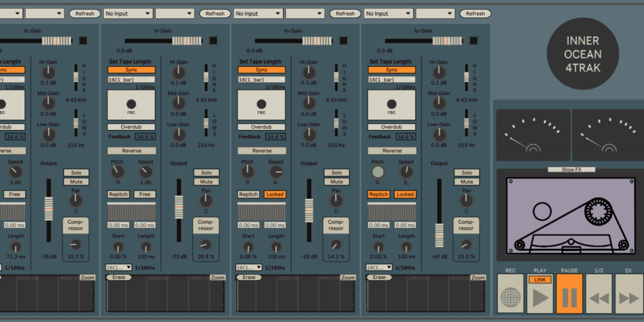The height and width of the screenshot is (322, 644).
Task: Solo the track with -inf dB output
Action: click(467, 173)
